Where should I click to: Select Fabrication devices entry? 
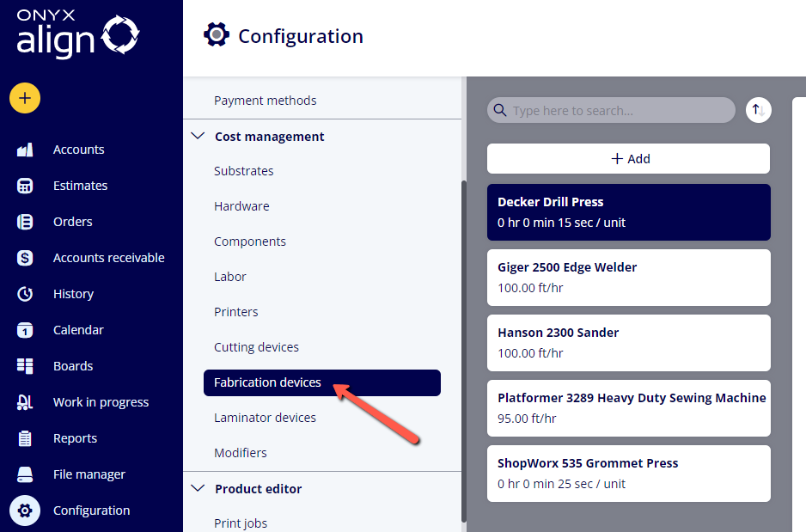coord(321,383)
